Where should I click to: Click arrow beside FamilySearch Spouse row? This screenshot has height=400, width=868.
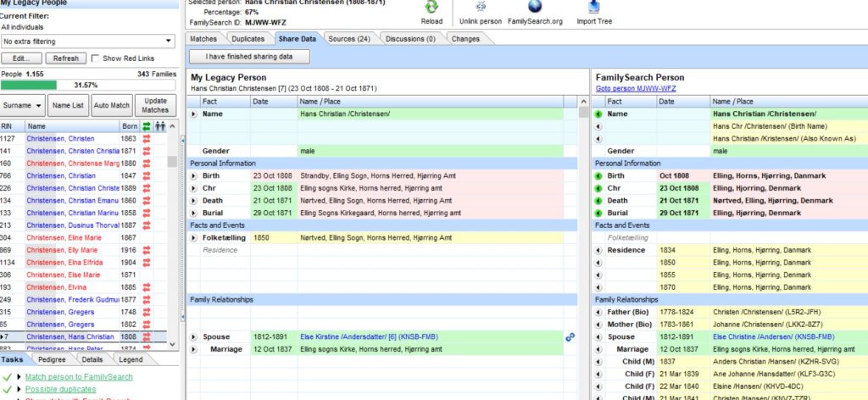(598, 336)
